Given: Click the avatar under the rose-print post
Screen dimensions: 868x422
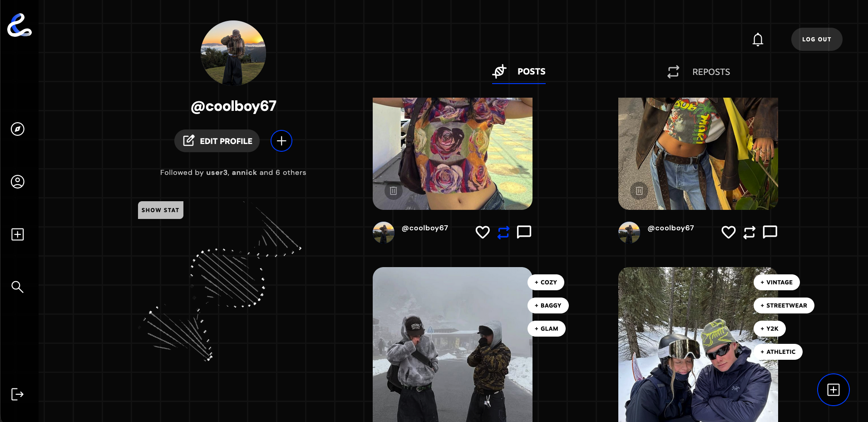Looking at the screenshot, I should click(384, 233).
